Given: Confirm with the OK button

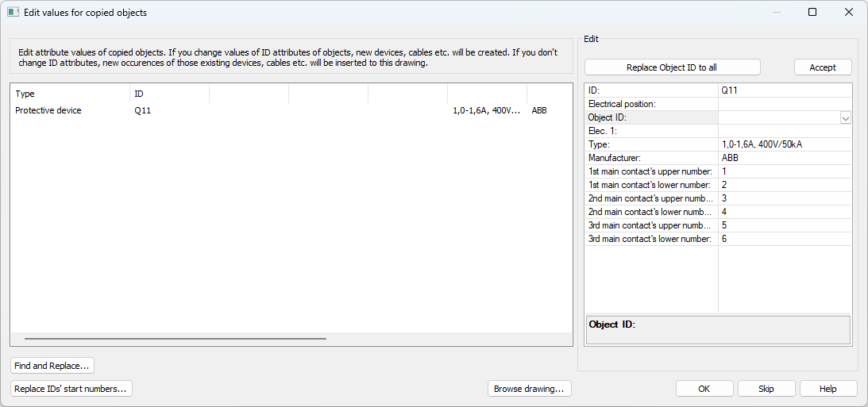Looking at the screenshot, I should coord(704,389).
